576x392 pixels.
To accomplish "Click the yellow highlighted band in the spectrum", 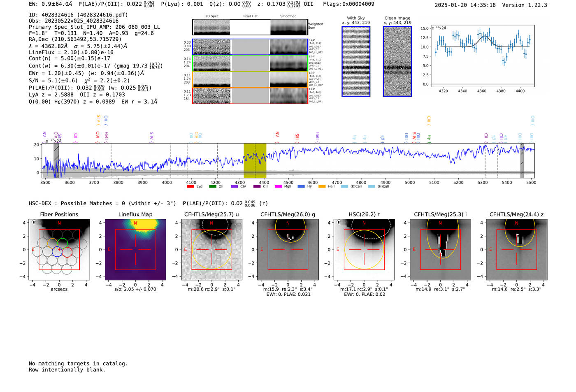I will tap(255, 160).
